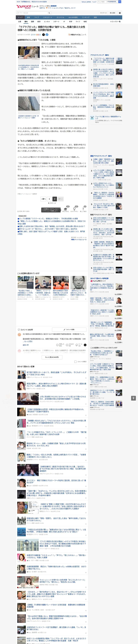This screenshot has height=644, width=138.
Task: Close the reaction tooltip popup
Action: (x=60, y=209)
